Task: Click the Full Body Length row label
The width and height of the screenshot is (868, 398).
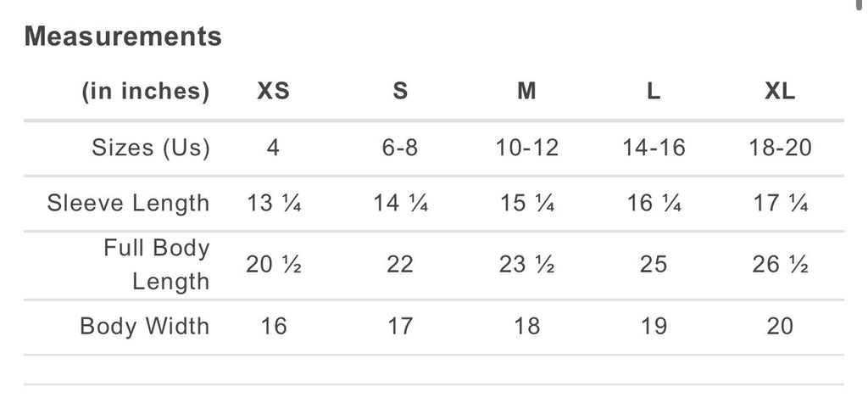Action: (157, 264)
